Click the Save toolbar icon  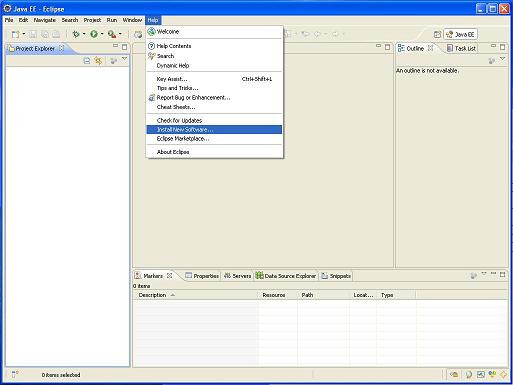click(33, 34)
